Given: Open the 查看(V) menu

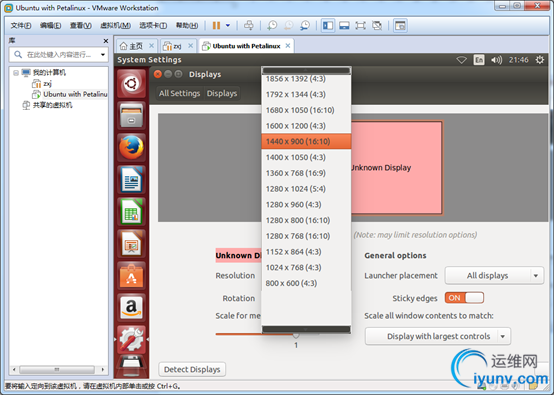Looking at the screenshot, I should click(81, 25).
